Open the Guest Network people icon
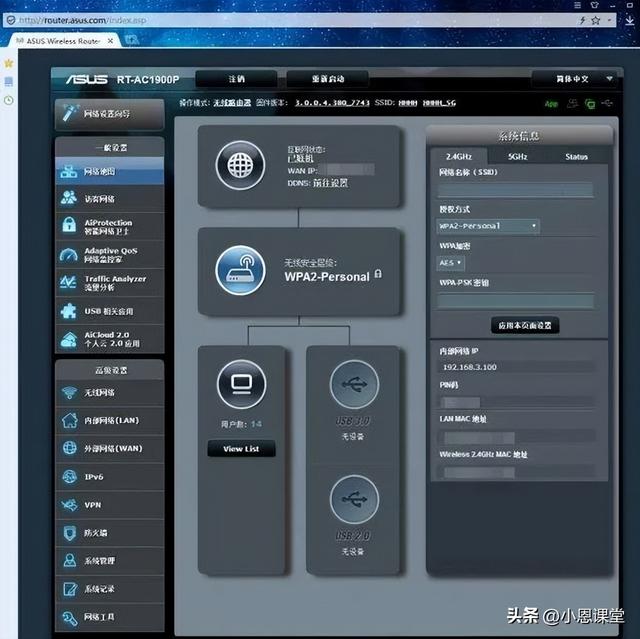The image size is (640, 639). pyautogui.click(x=69, y=198)
